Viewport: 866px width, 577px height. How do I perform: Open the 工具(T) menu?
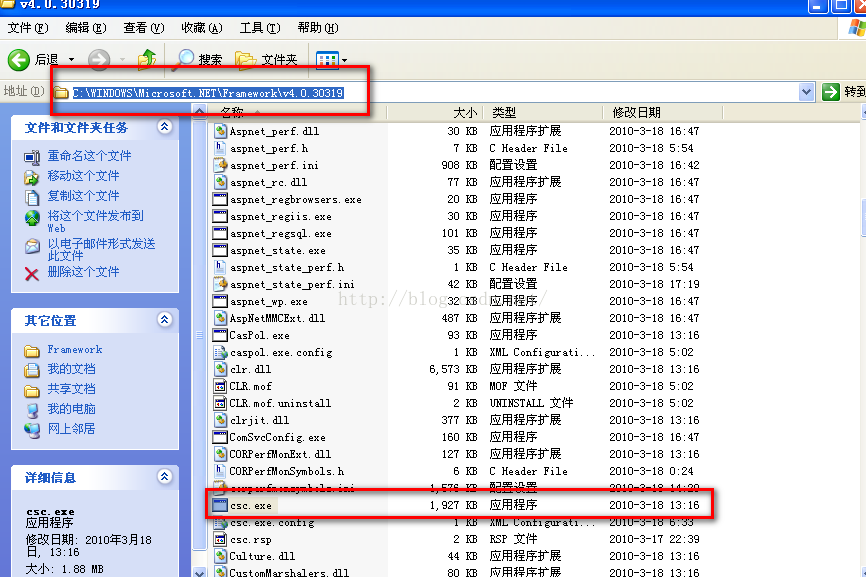260,28
